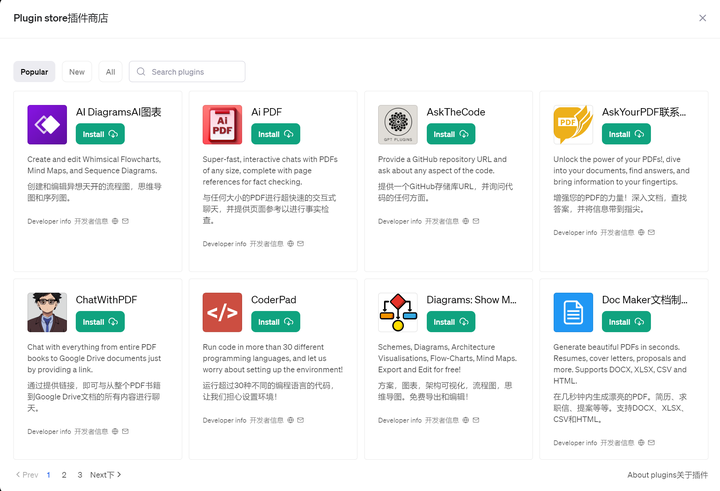Open Doc Maker developer website globe icon
This screenshot has height=491, width=720.
click(x=641, y=443)
